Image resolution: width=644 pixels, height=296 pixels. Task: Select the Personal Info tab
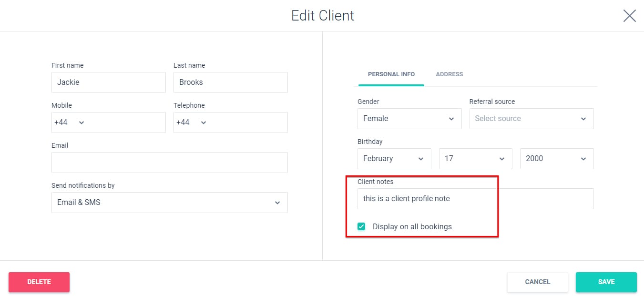(391, 74)
